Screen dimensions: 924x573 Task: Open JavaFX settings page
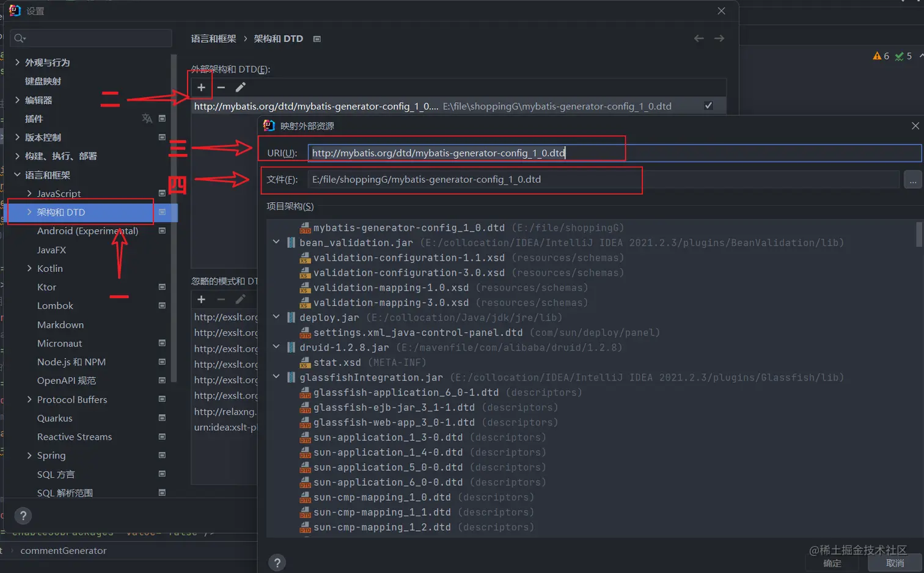(x=51, y=250)
